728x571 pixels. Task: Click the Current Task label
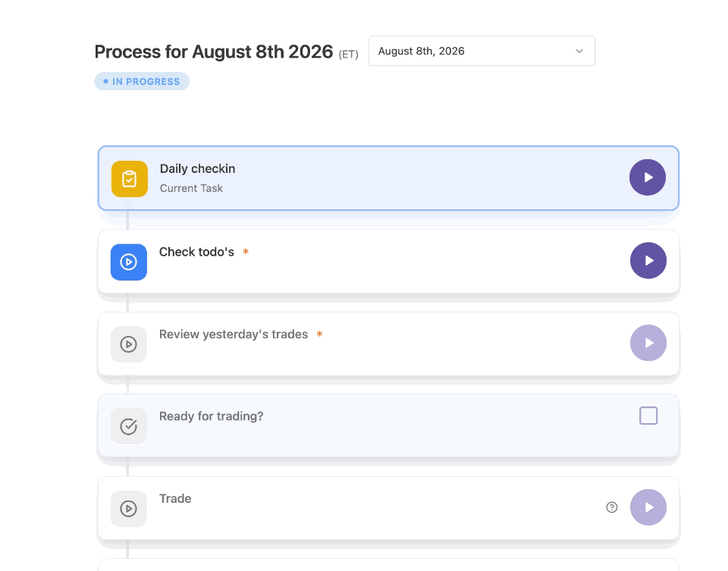[191, 188]
